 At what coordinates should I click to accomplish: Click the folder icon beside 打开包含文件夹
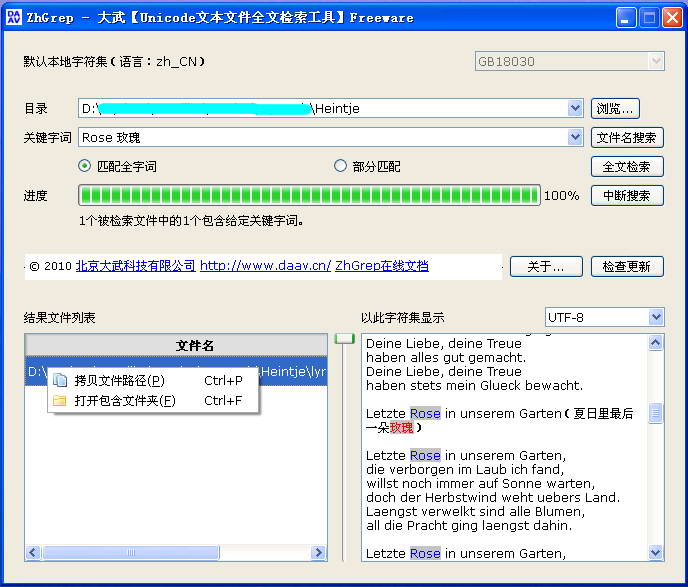[x=59, y=401]
